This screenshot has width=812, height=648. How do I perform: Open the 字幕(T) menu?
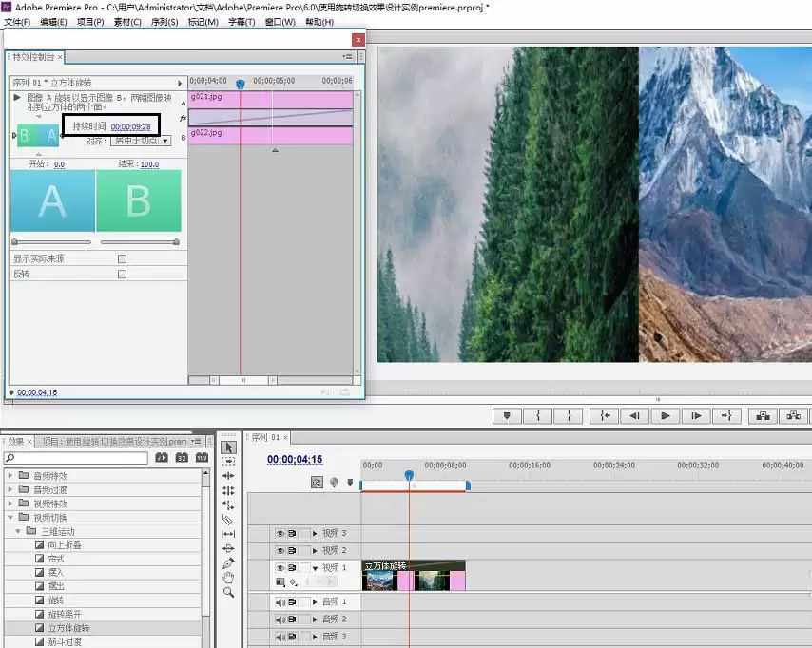click(x=242, y=22)
